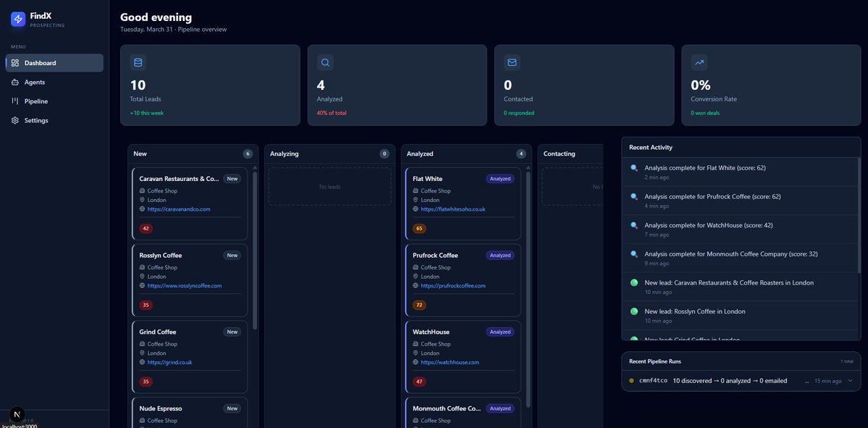The width and height of the screenshot is (868, 428).
Task: Open the grind.co.uk link
Action: 169,362
